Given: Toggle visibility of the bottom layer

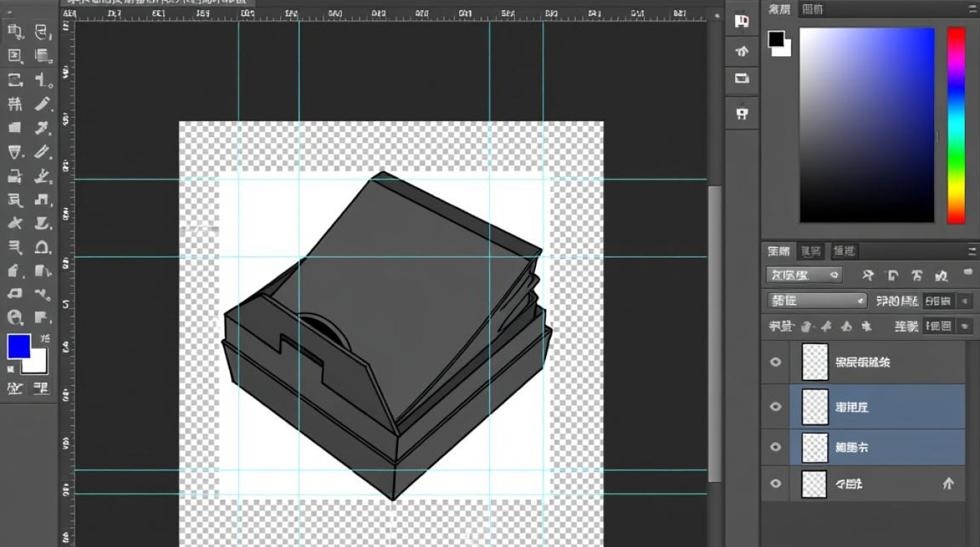Looking at the screenshot, I should pos(775,483).
